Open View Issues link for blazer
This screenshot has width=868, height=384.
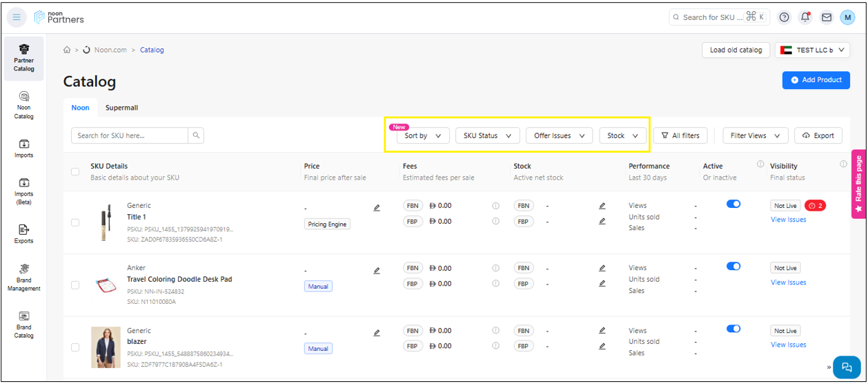tap(788, 345)
